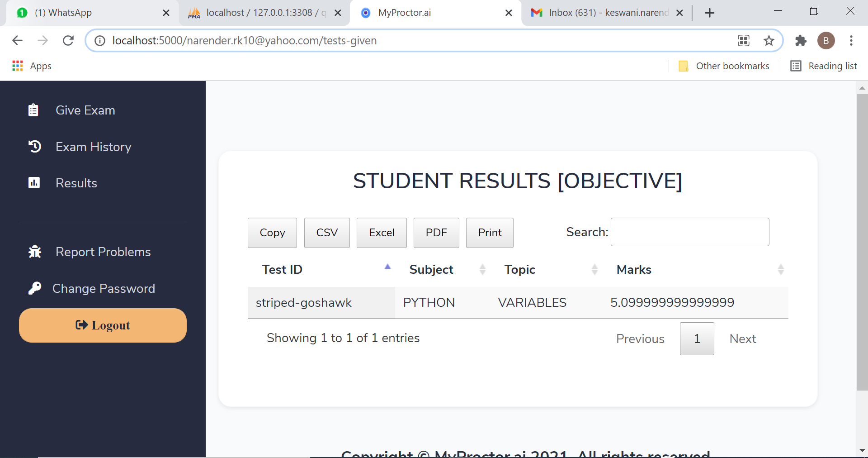The image size is (868, 458).
Task: Copy the table with the Copy button
Action: (272, 233)
